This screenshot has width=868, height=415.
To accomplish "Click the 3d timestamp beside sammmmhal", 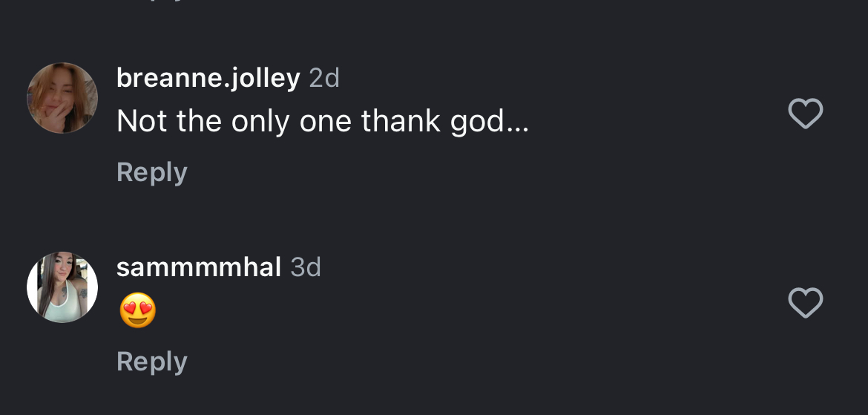I will [x=306, y=267].
